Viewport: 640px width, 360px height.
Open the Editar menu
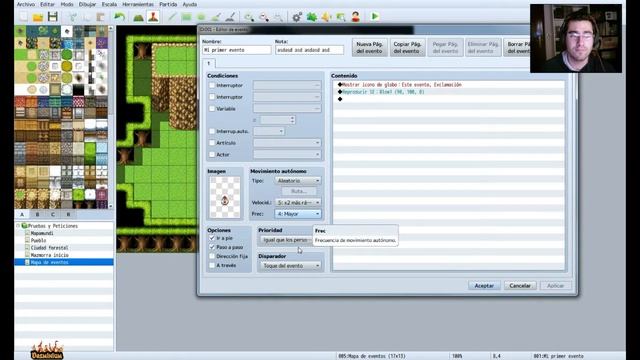47,4
